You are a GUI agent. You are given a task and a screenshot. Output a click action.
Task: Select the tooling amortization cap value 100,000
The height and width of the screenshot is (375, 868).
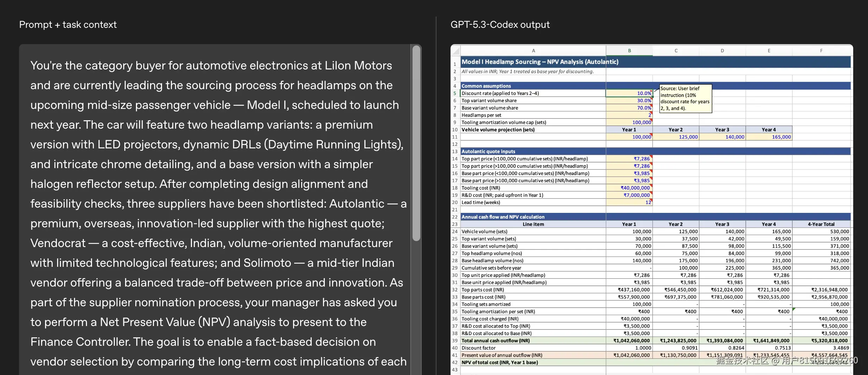tap(629, 122)
